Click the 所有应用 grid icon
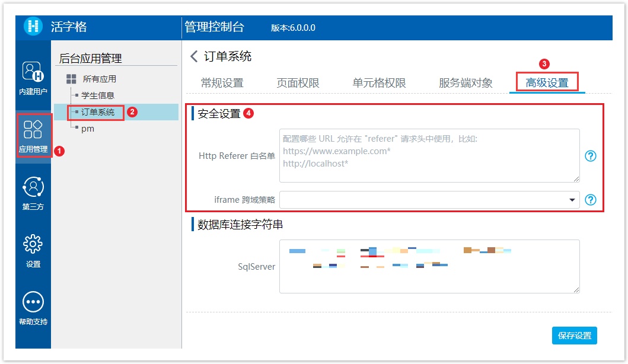628x364 pixels. tap(71, 79)
